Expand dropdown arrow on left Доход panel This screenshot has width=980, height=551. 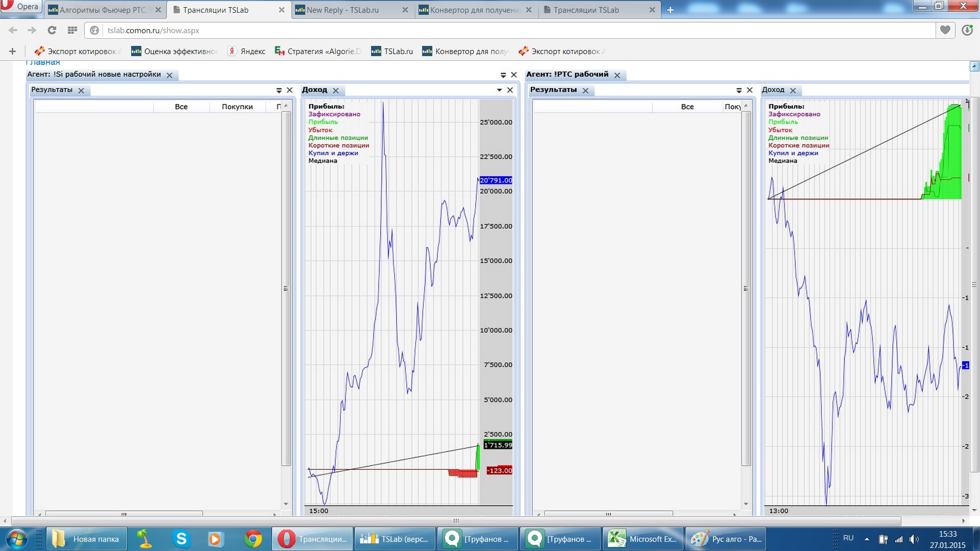pos(499,90)
